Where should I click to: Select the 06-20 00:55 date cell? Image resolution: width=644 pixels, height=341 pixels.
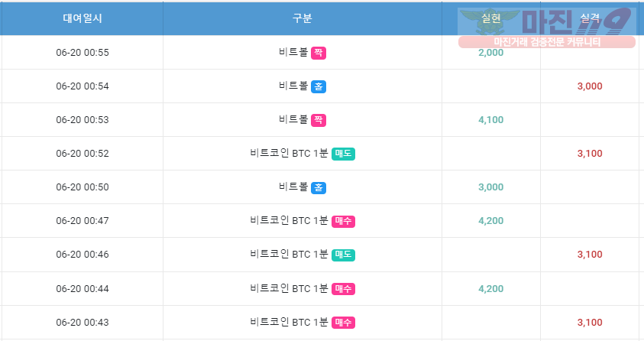pyautogui.click(x=83, y=53)
